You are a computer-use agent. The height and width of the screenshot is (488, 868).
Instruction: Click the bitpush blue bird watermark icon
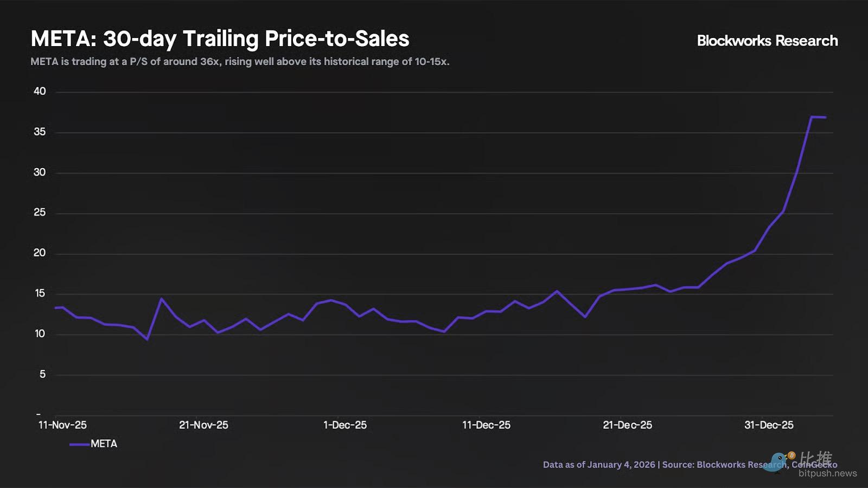coord(777,461)
